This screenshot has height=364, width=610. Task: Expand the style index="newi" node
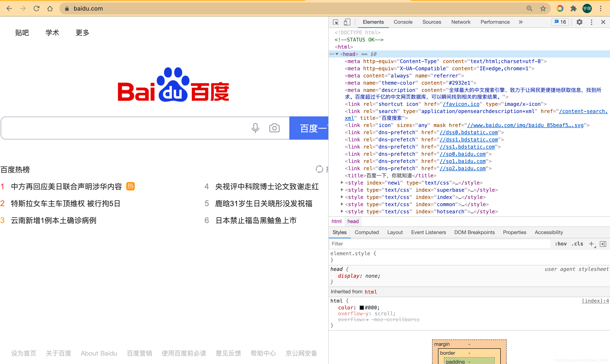(342, 182)
